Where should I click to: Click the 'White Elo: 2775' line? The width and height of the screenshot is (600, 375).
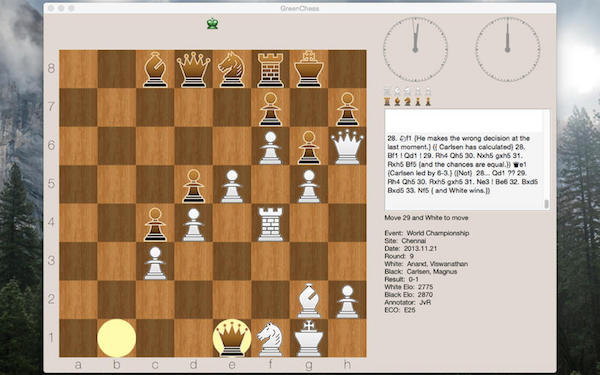409,287
